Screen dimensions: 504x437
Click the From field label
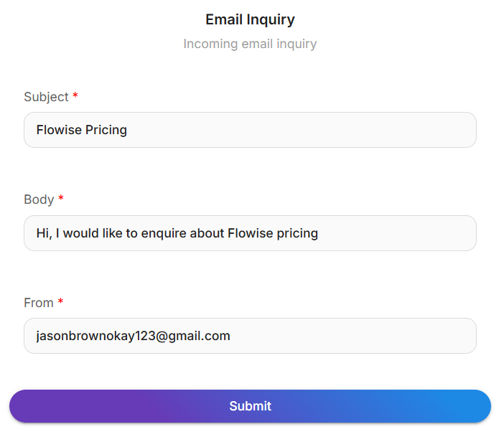coord(39,303)
